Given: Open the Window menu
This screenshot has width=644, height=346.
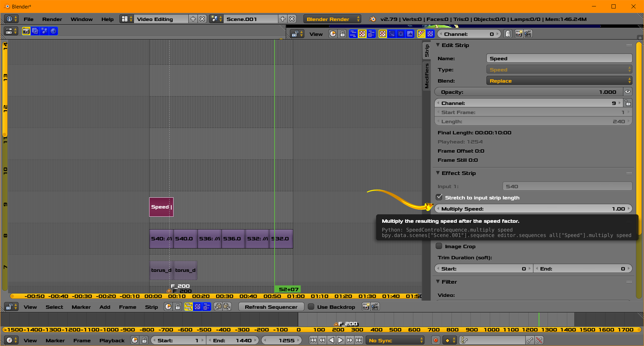Looking at the screenshot, I should [82, 19].
